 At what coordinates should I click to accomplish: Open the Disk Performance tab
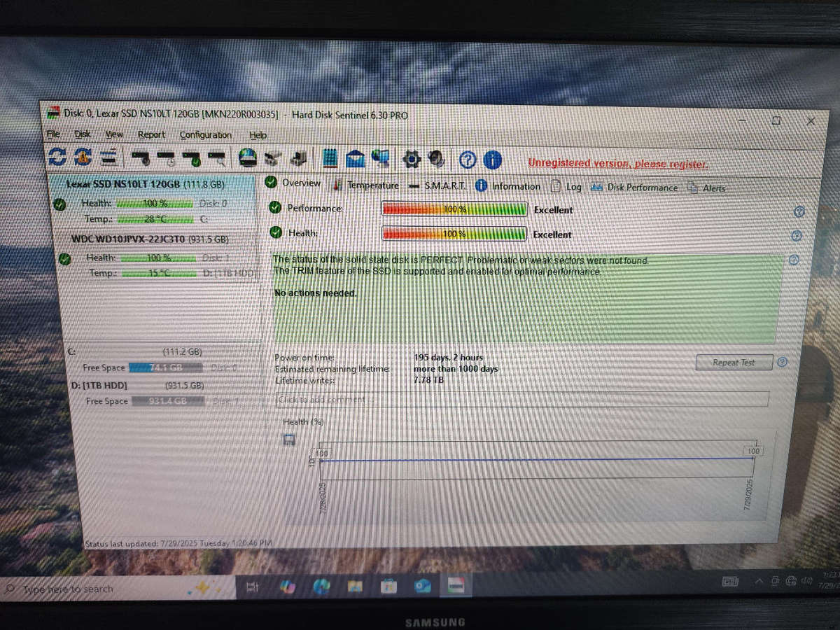[x=641, y=187]
